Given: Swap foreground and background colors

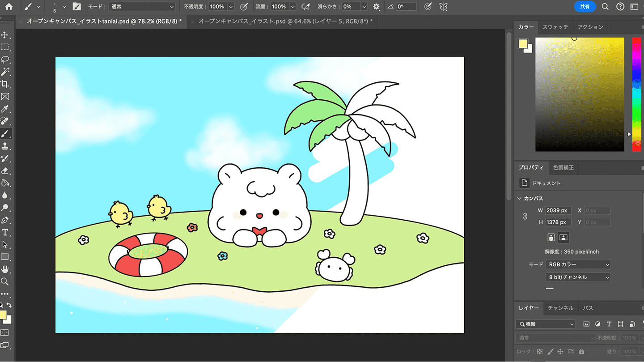Looking at the screenshot, I should point(9,305).
